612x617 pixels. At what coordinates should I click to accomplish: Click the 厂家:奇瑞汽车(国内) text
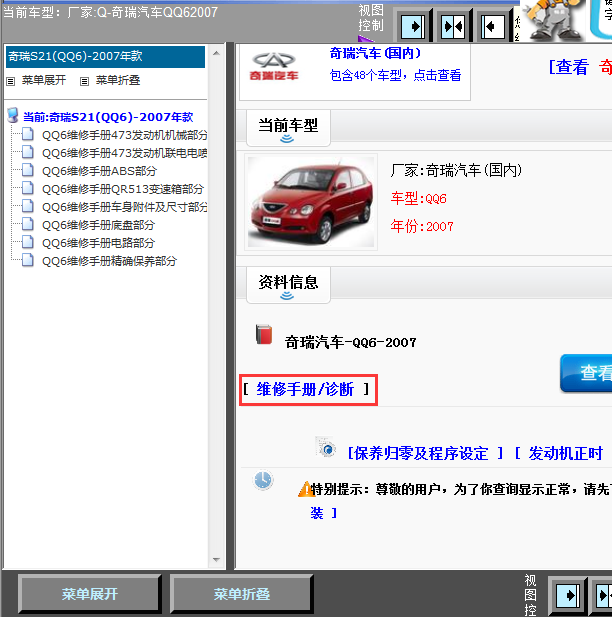pos(457,170)
